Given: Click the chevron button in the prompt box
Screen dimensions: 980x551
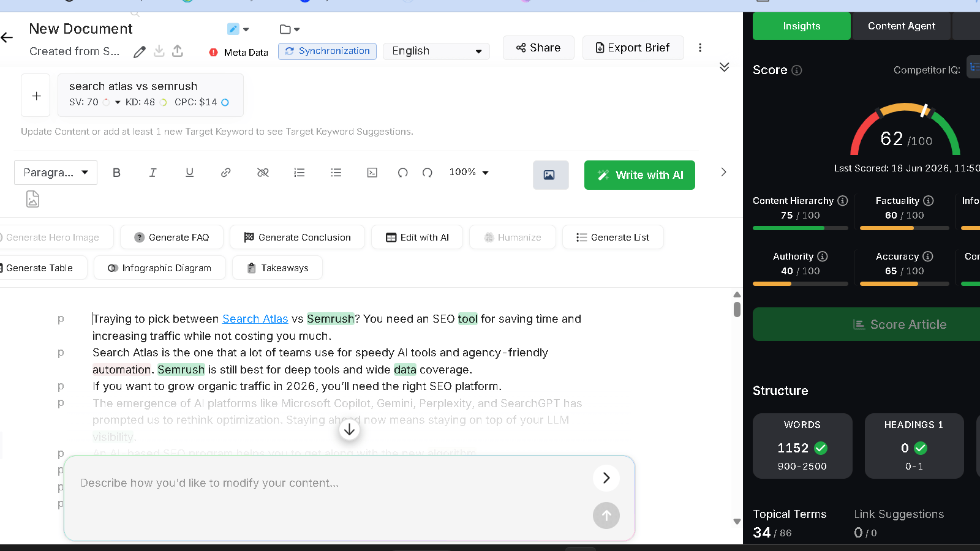Looking at the screenshot, I should [x=606, y=478].
